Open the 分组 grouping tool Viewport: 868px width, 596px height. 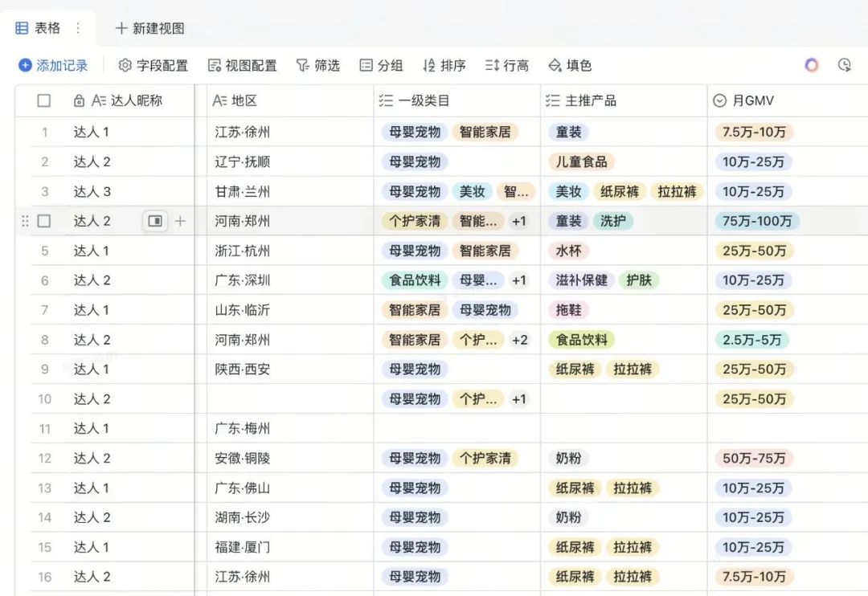[x=381, y=65]
